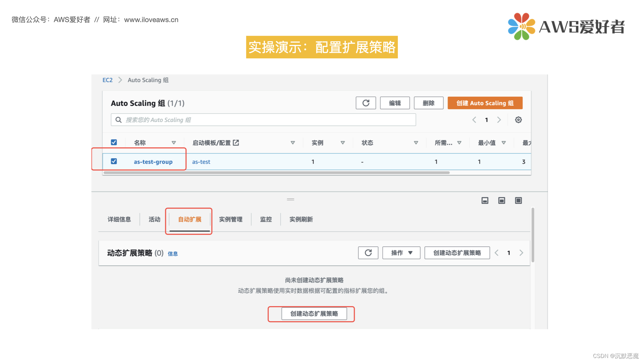Refresh the 动态扩展策略 list
The height and width of the screenshot is (362, 644).
pyautogui.click(x=368, y=253)
